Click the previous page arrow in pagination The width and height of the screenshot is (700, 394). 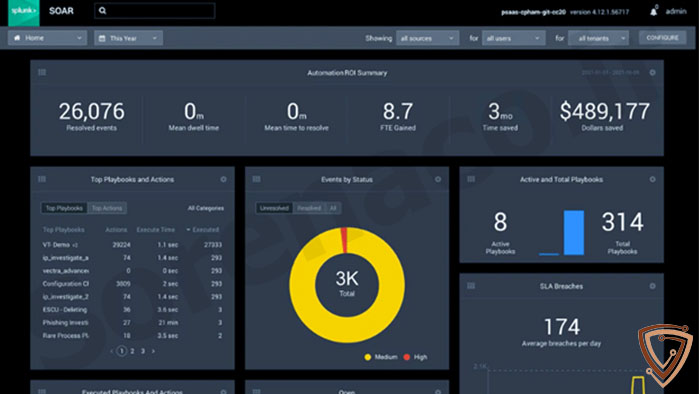tap(111, 351)
